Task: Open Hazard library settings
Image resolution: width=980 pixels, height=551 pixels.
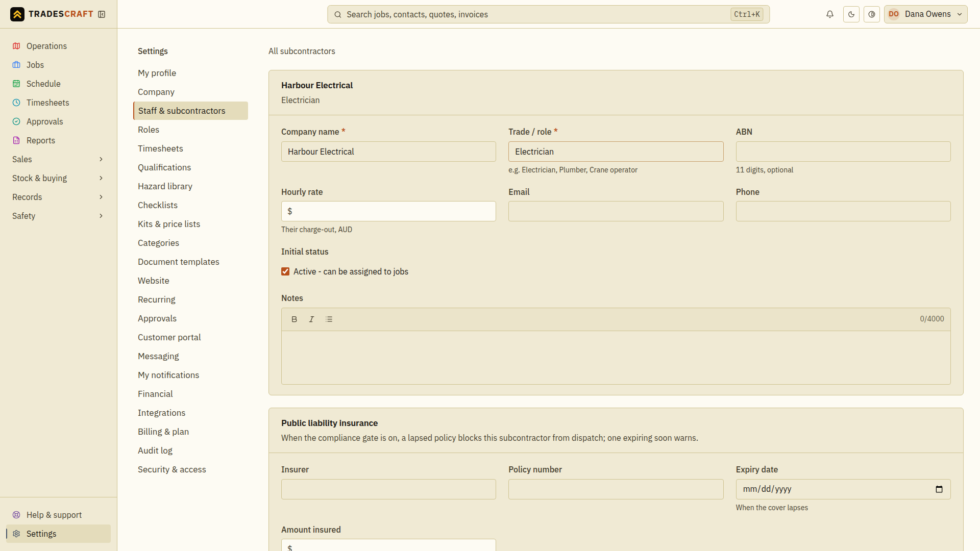Action: (x=190, y=186)
